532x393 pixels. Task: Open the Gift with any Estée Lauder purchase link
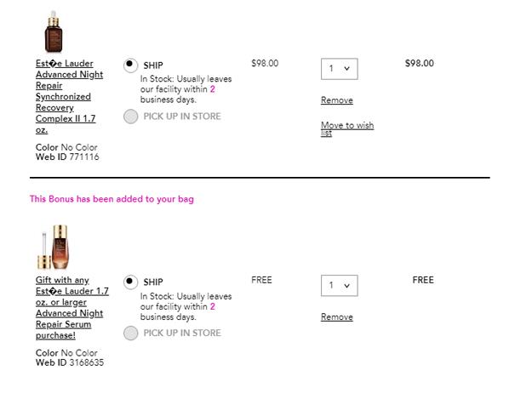click(x=72, y=308)
